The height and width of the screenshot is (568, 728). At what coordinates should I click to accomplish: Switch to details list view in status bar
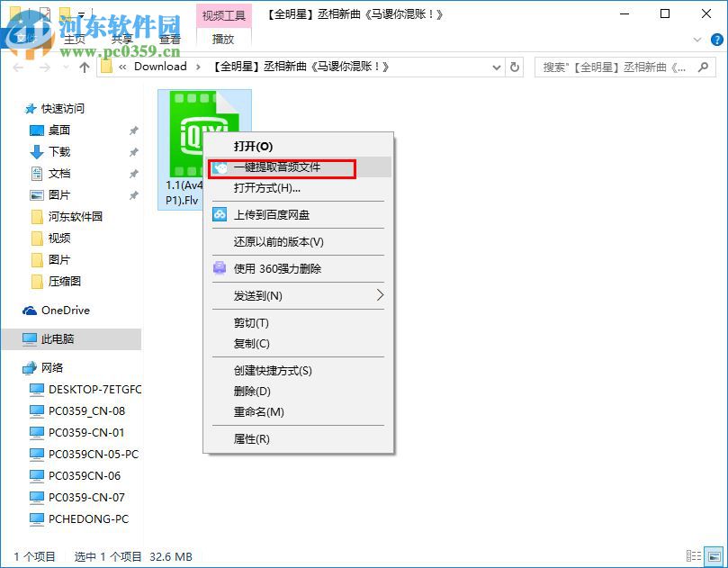pyautogui.click(x=692, y=556)
